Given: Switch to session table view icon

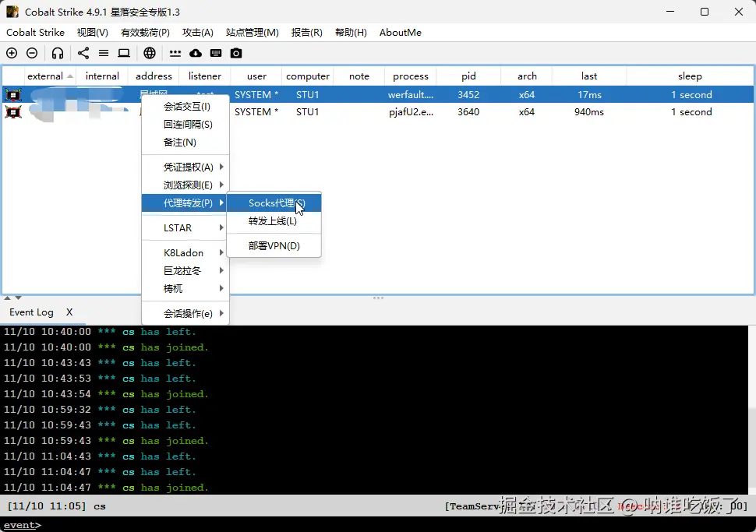Looking at the screenshot, I should 104,53.
